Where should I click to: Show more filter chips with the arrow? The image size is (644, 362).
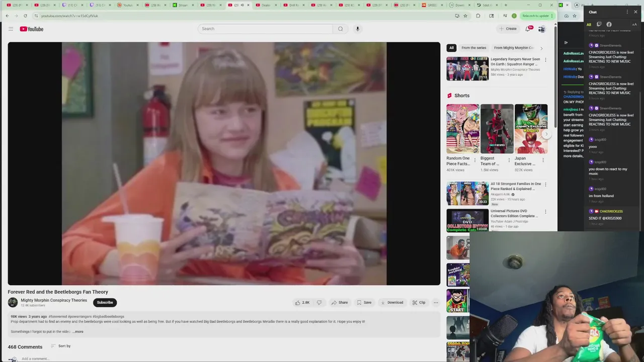[x=541, y=48]
